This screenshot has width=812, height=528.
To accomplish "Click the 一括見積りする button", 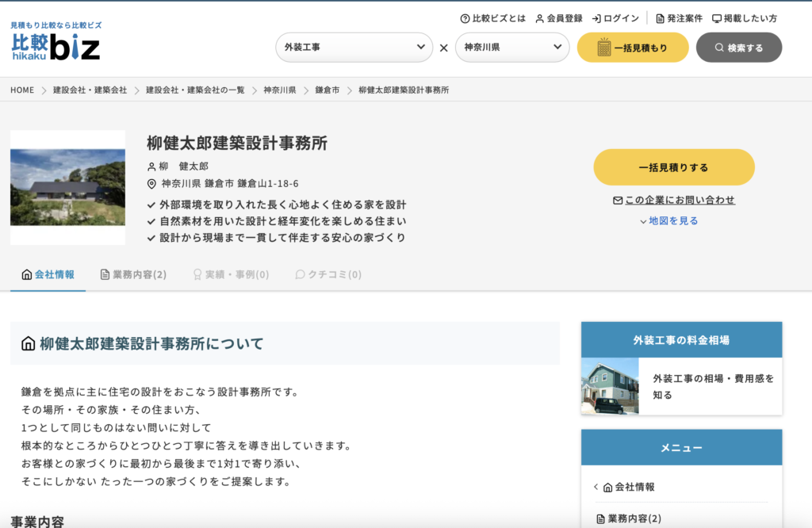I will [x=673, y=167].
